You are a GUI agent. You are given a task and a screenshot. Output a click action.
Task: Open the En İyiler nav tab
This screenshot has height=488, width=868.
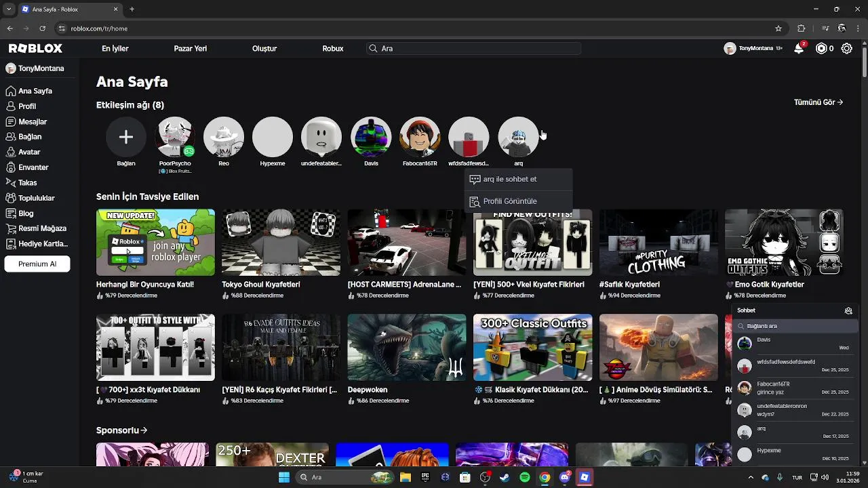115,49
